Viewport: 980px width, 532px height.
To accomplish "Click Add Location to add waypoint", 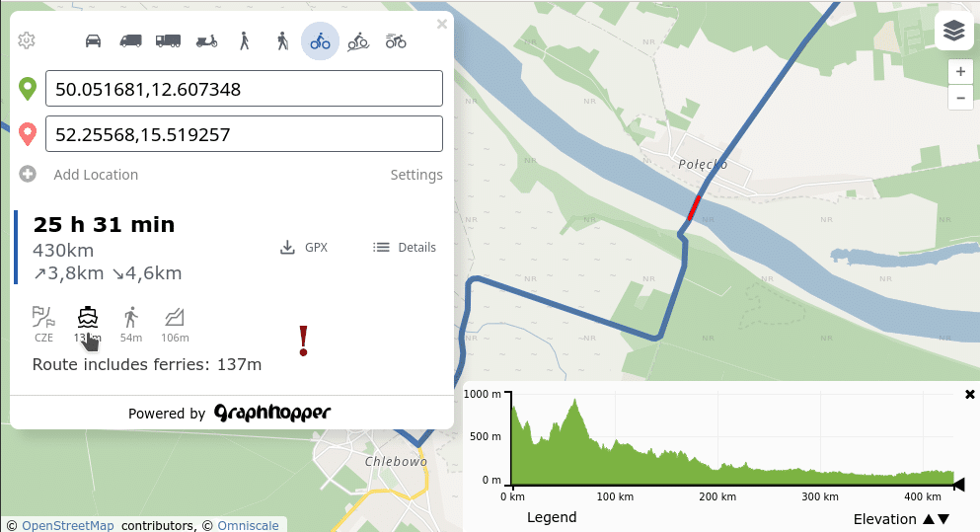I will [x=95, y=175].
